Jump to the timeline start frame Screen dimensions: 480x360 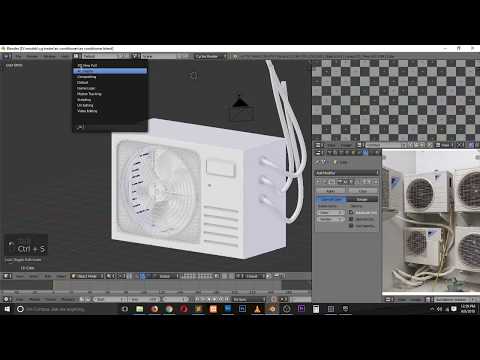pos(198,299)
